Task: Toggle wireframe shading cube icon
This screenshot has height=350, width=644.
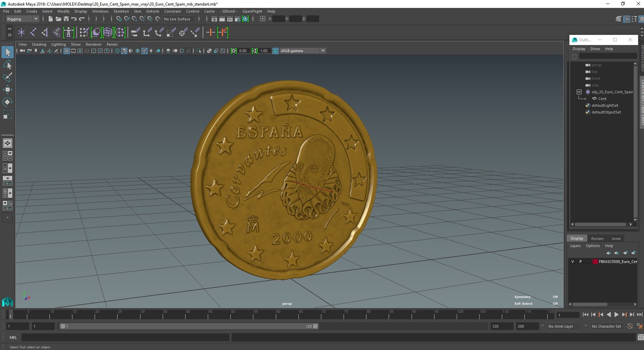Action: coord(117,51)
